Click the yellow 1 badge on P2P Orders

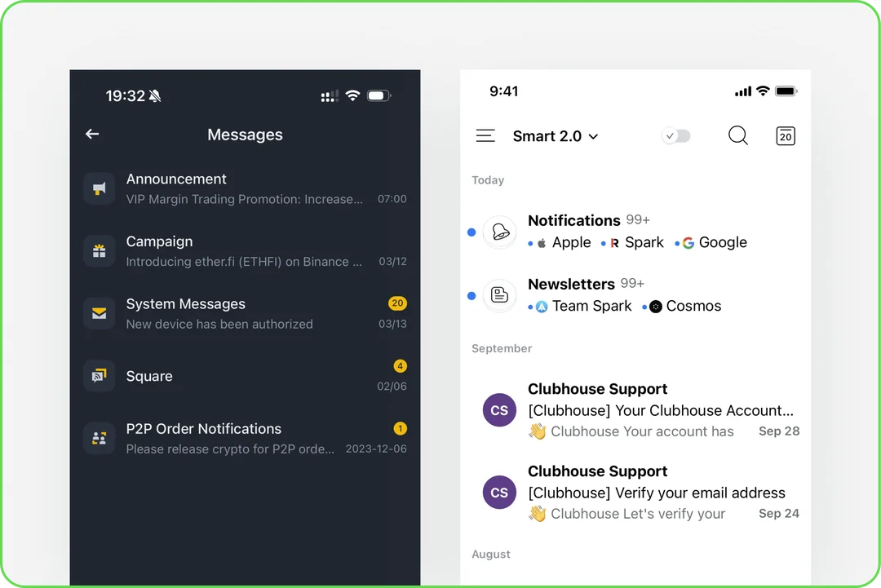(400, 428)
